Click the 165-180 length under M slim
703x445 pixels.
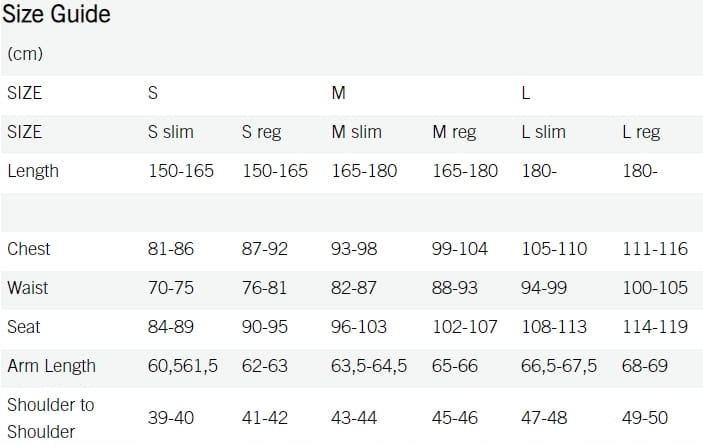364,171
